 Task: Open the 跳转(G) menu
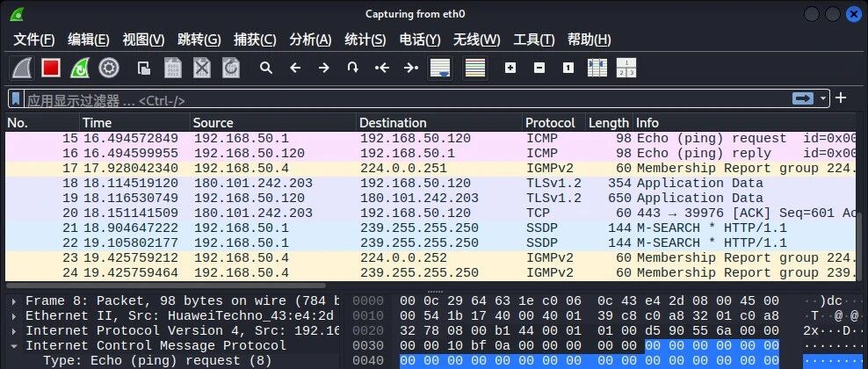[199, 40]
